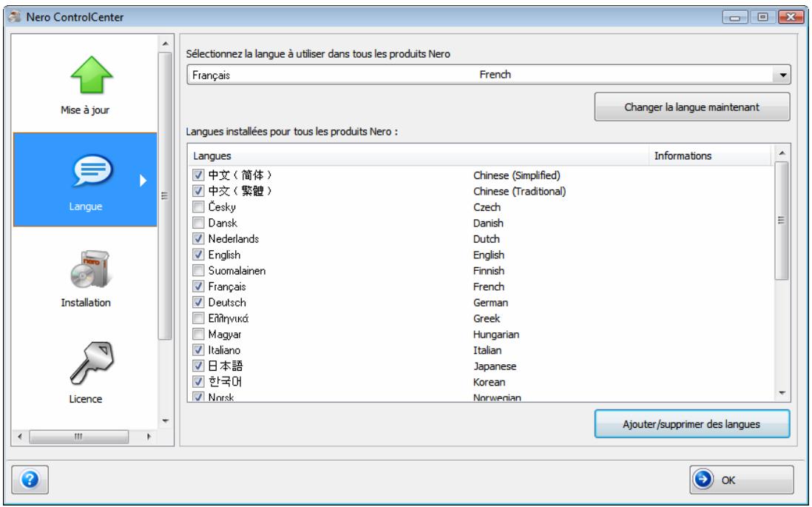812x507 pixels.
Task: Click the language list vertical scrollbar thumb
Action: 782,221
